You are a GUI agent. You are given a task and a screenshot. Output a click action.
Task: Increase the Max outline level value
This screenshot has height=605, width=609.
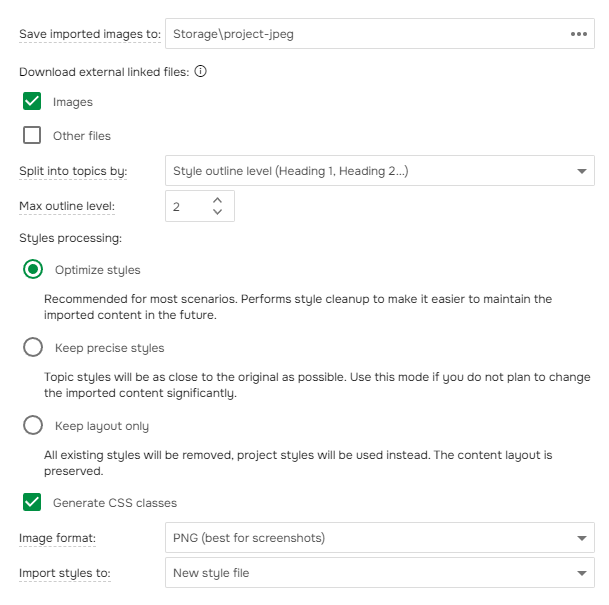[x=218, y=200]
